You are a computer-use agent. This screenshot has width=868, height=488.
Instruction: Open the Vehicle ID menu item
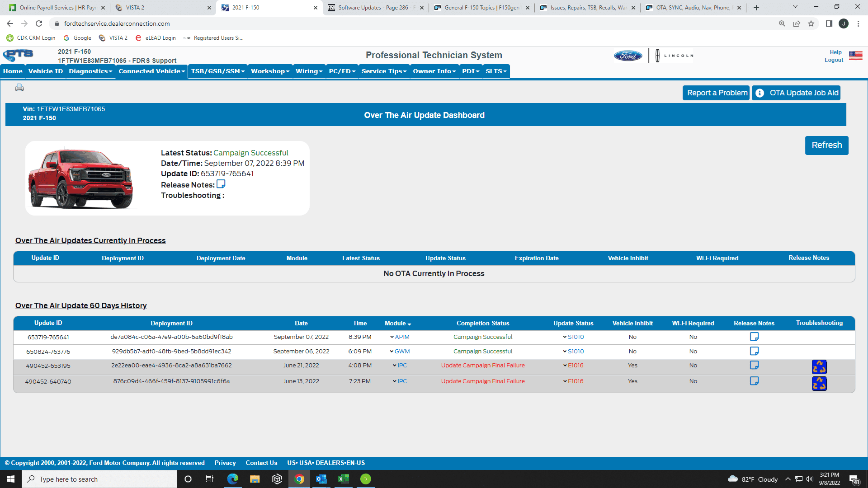tap(45, 71)
